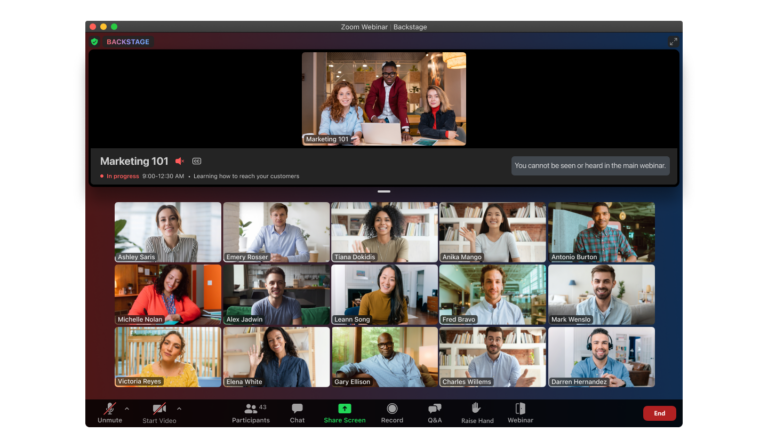Click Start Video camera icon
The image size is (768, 448).
[x=159, y=408]
